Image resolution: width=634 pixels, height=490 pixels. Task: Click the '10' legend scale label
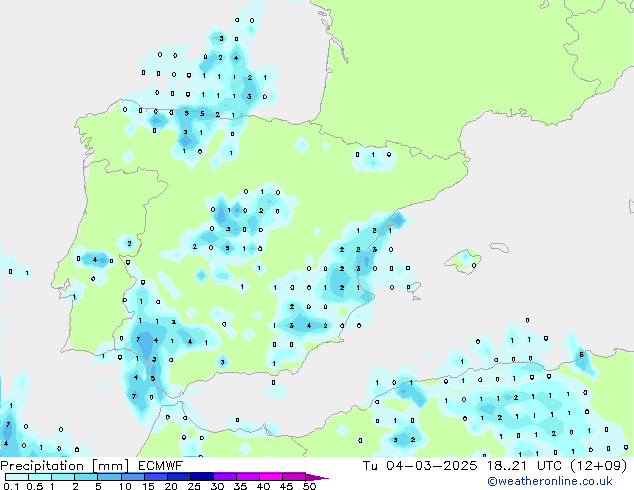coord(125,486)
